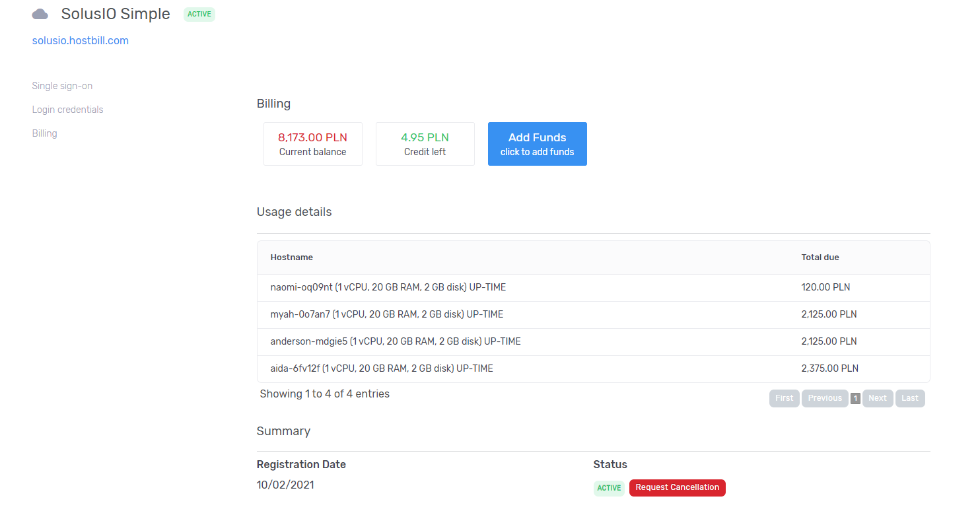Click the Next pagination button
This screenshot has width=980, height=517.
pyautogui.click(x=878, y=397)
